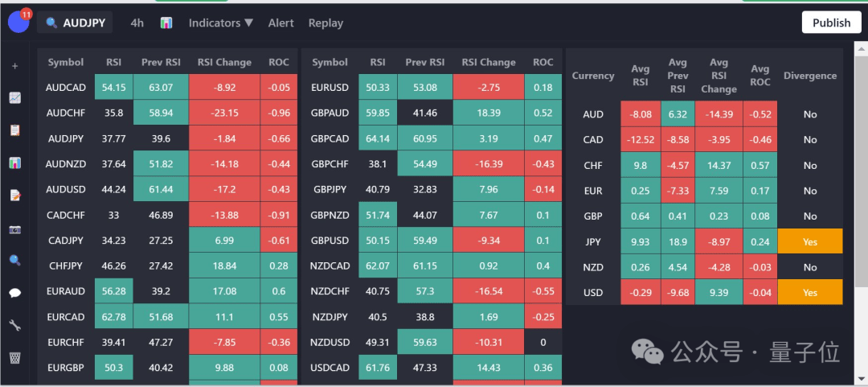Open the AUDJPY symbol search box

(x=76, y=23)
